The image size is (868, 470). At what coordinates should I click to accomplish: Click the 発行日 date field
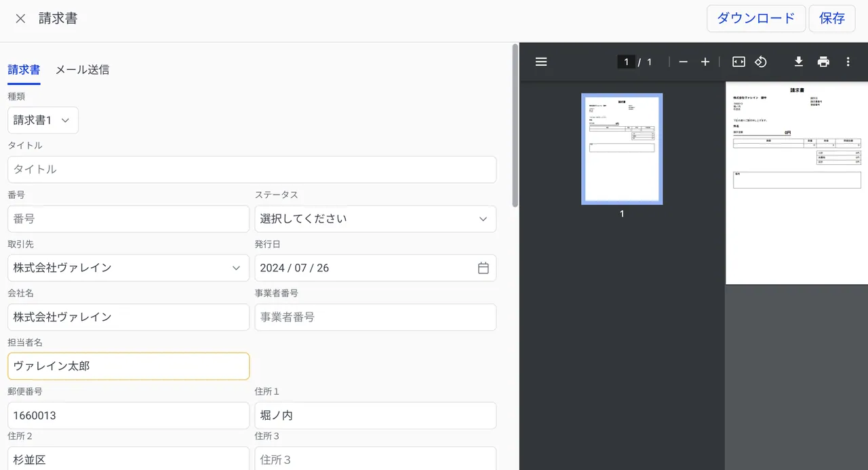pyautogui.click(x=376, y=268)
